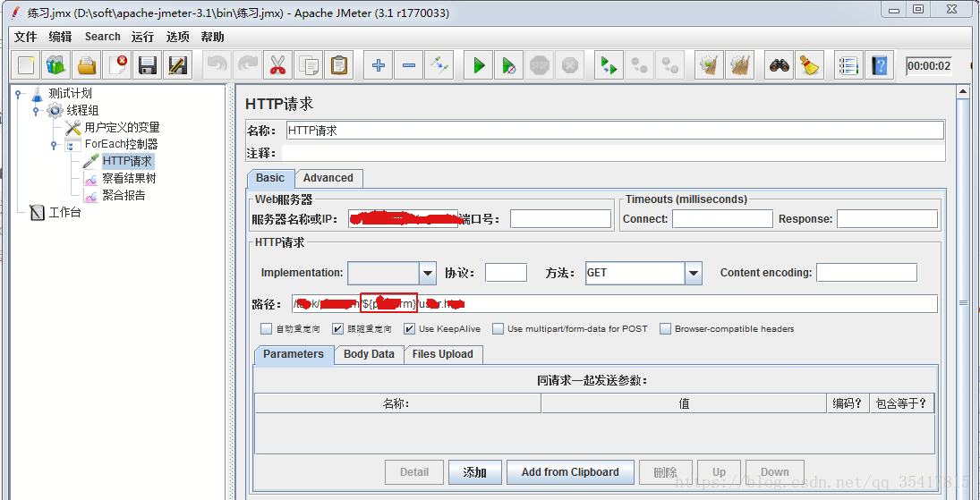Click the Toggle enable/disable icon
980x500 pixels.
click(x=439, y=65)
